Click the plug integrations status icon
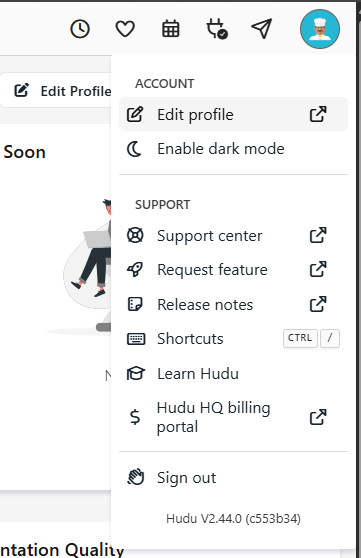The width and height of the screenshot is (361, 558). [217, 29]
